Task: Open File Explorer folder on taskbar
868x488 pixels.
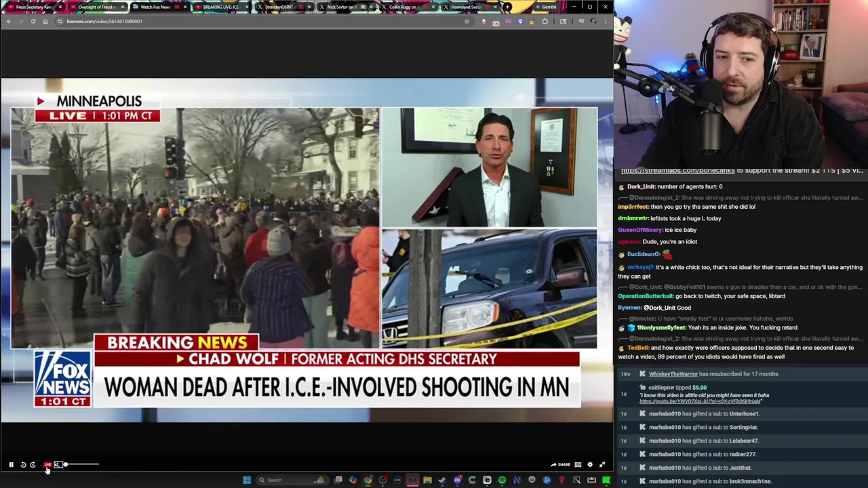Action: coord(427,480)
